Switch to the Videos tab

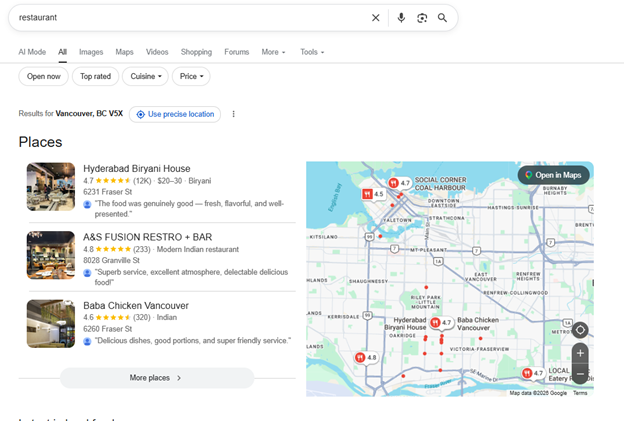tap(157, 52)
